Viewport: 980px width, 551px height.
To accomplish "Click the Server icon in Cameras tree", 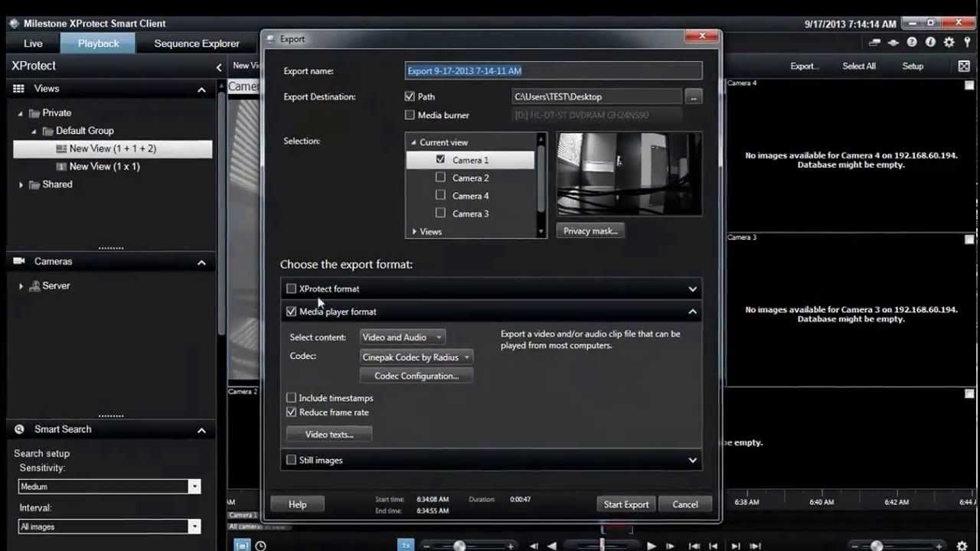I will [34, 285].
